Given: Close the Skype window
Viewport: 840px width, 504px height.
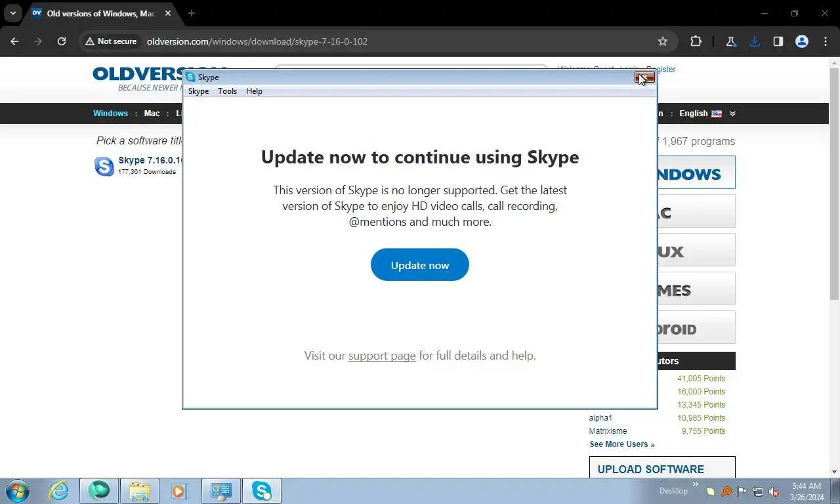Looking at the screenshot, I should coord(644,77).
